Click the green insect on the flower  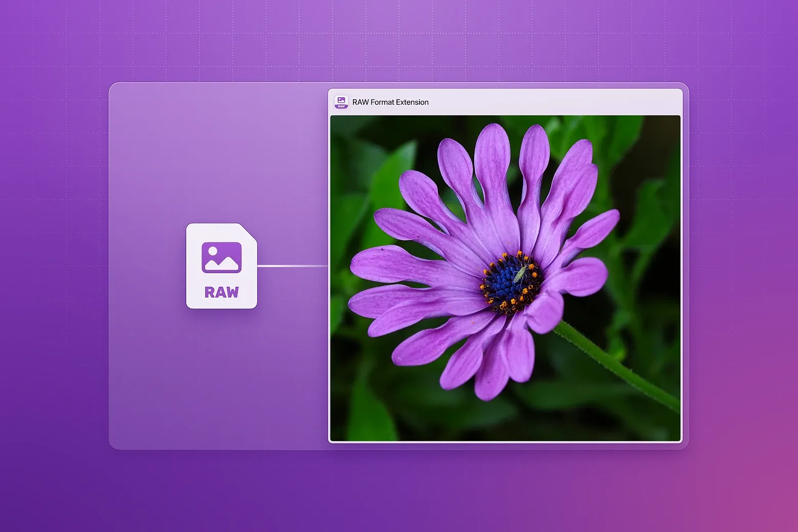[x=520, y=275]
